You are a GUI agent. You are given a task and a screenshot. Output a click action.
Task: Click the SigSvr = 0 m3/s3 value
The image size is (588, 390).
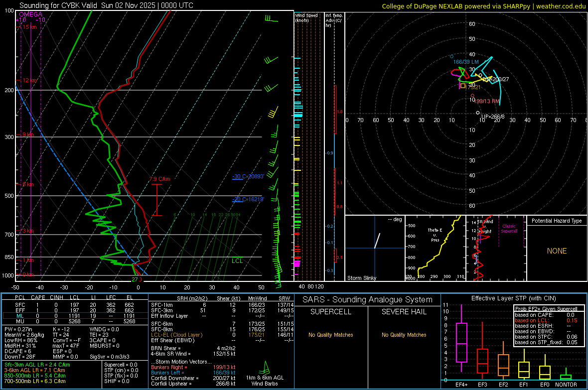coord(110,357)
